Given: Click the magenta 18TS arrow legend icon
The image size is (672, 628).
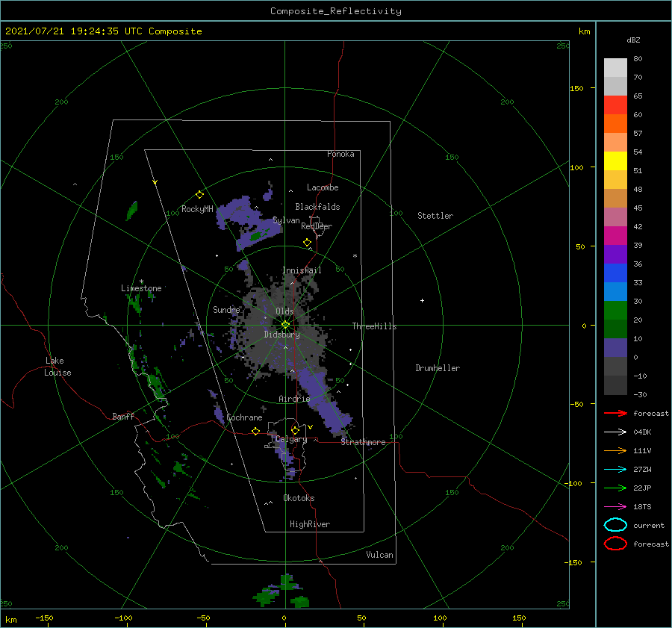Looking at the screenshot, I should point(615,506).
